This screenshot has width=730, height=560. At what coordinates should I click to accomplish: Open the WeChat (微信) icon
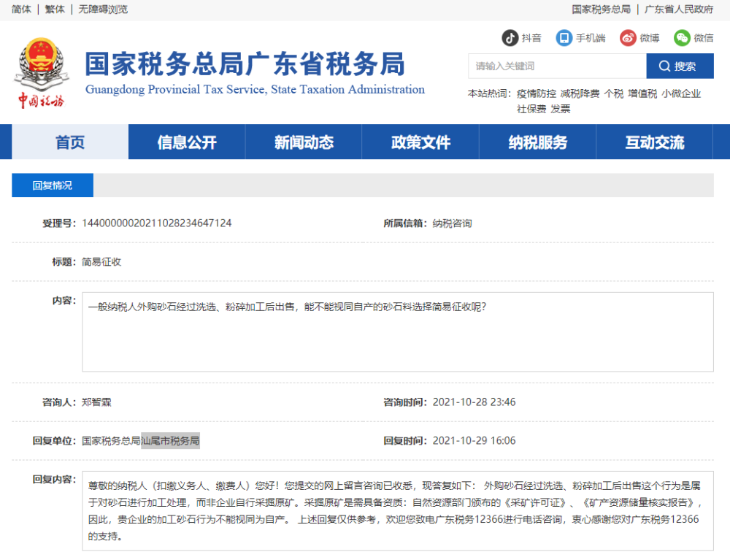[x=682, y=38]
